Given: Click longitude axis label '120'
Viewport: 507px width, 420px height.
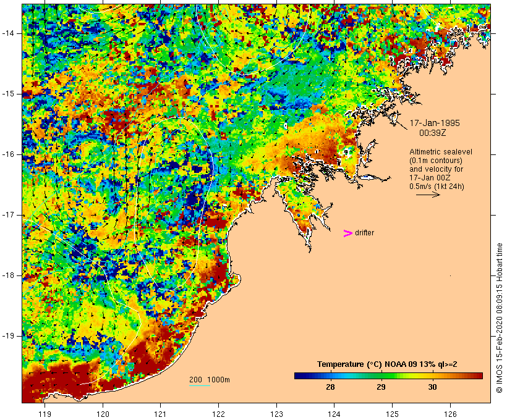Looking at the screenshot, I should coord(103,414).
